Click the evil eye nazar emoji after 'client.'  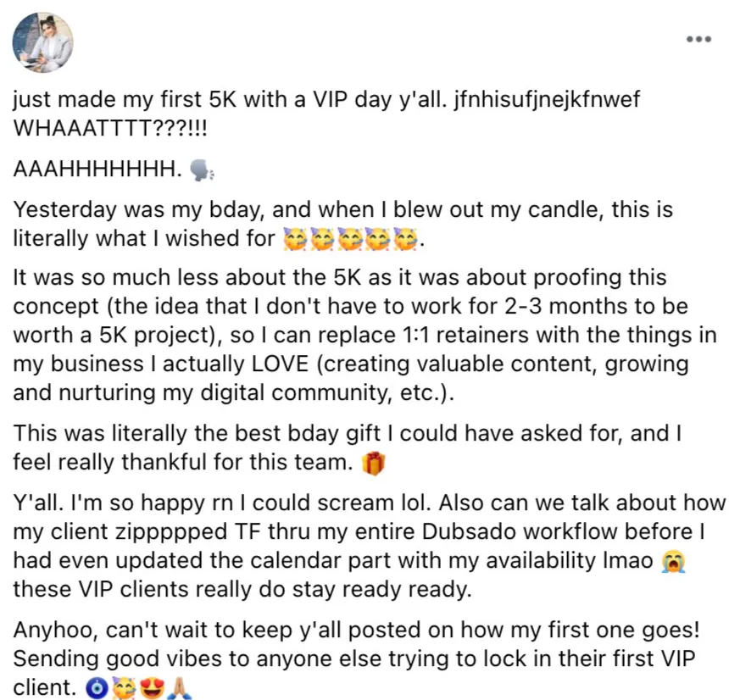[x=97, y=688]
